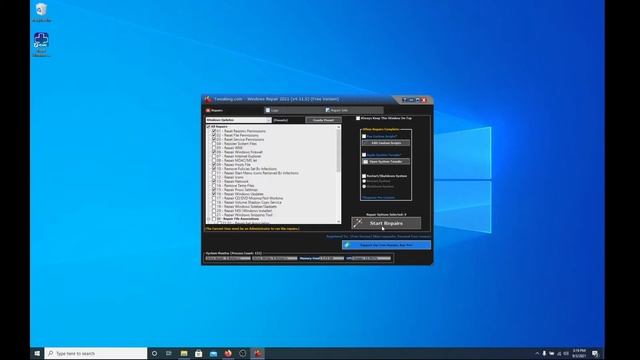Switch to the Repairs tab
640x360 pixels.
click(215, 110)
